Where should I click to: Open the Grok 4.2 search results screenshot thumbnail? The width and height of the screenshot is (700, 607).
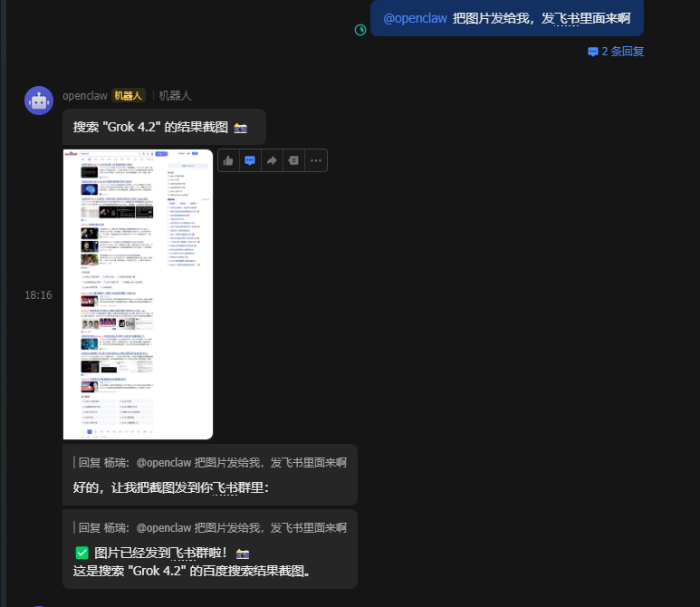click(138, 294)
